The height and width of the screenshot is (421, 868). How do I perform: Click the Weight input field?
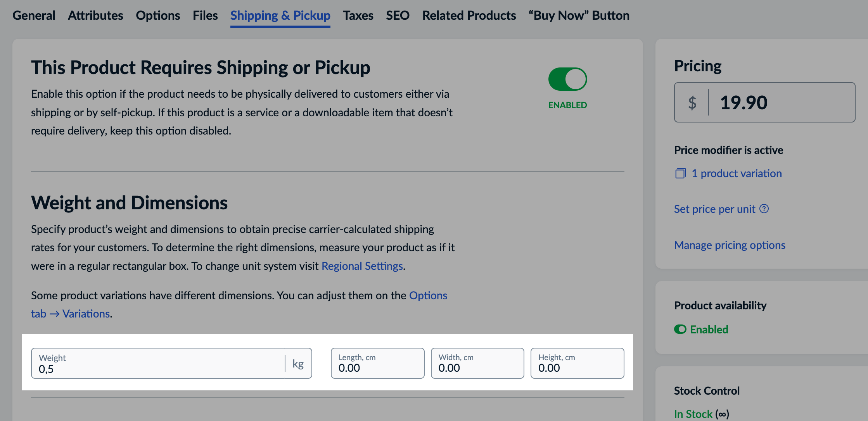159,364
